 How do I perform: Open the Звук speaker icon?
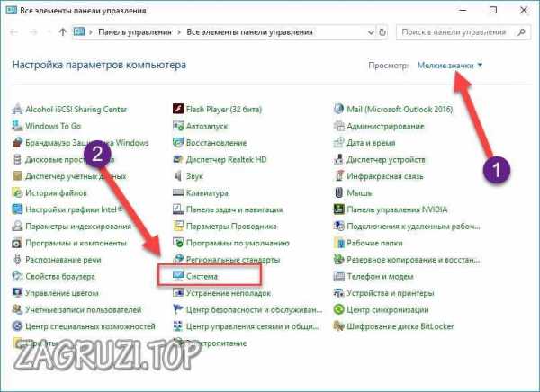[x=178, y=176]
